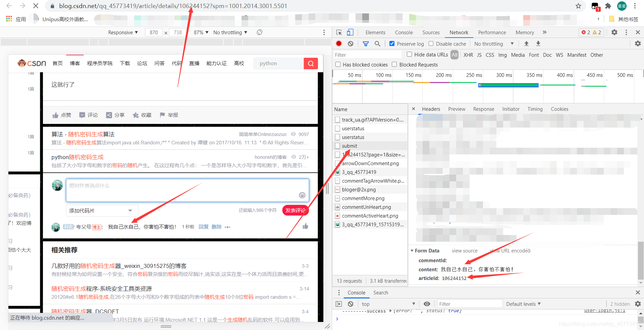Screen dimensions: 644x330
Task: Rotate device orientation icon
Action: click(x=260, y=32)
